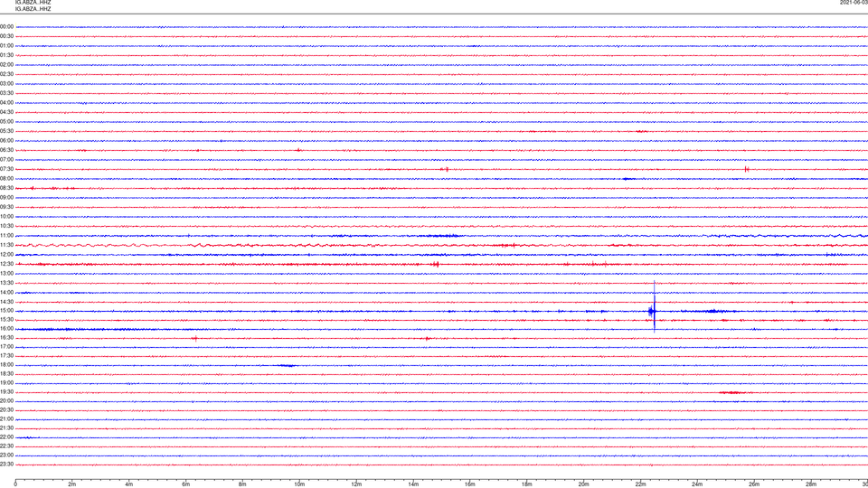Select the 13:30 row label

[6, 283]
